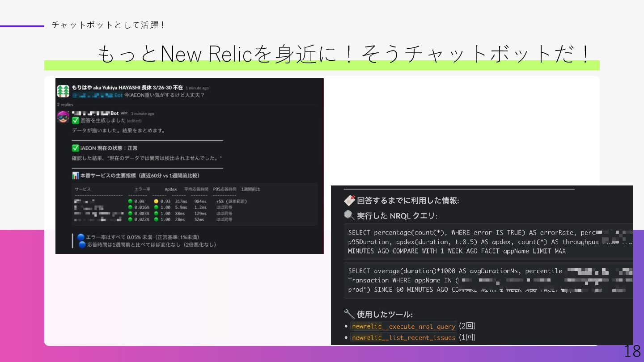This screenshot has height=362, width=644.
Task: Click the 129ms P95 value
Action: (x=200, y=214)
